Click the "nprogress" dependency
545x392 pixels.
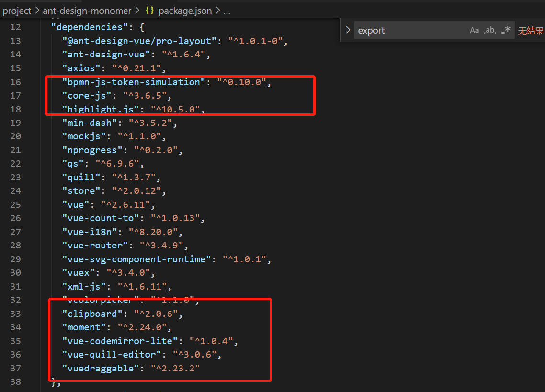pyautogui.click(x=92, y=150)
